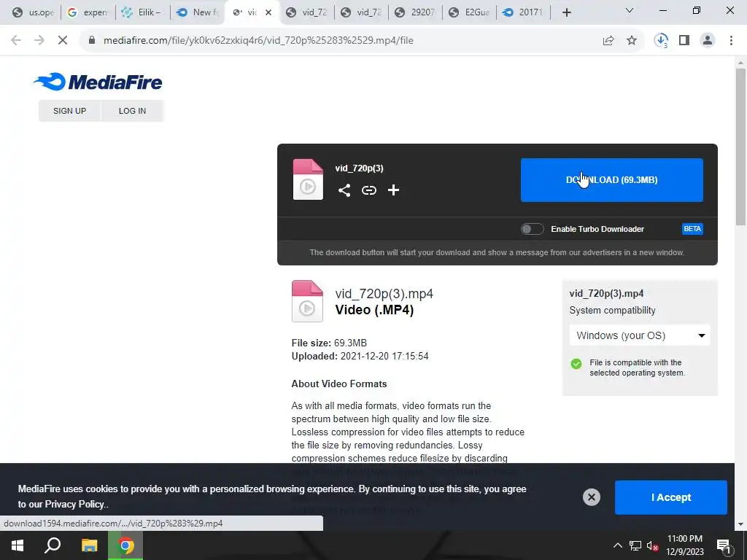Go back with browser back arrow
The width and height of the screenshot is (747, 560).
coord(16,41)
